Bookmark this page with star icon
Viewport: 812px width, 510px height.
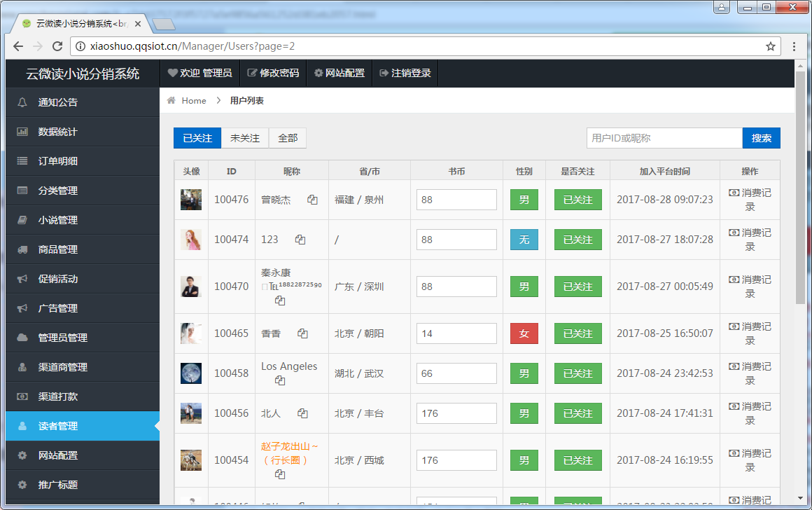point(771,46)
